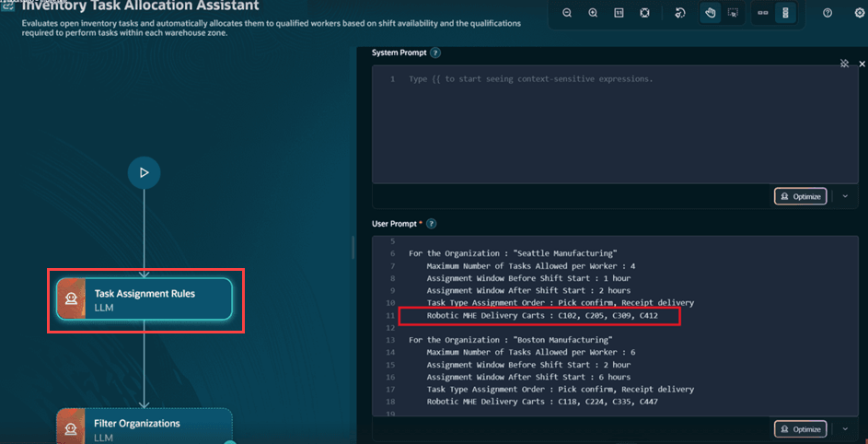Viewport: 868px width, 444px height.
Task: Open the settings gear icon
Action: coord(860,13)
